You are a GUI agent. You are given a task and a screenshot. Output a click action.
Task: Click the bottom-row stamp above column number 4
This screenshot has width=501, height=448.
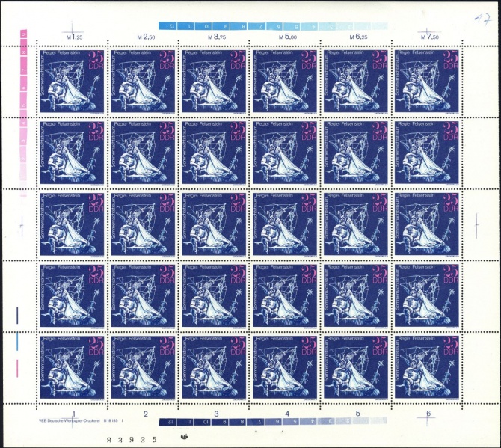pyautogui.click(x=285, y=366)
